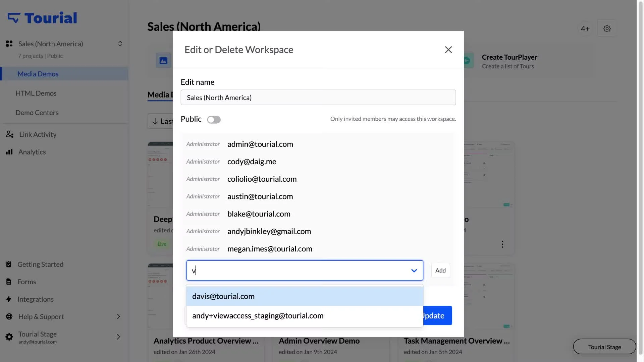Screen dimensions: 644x362
Task: Select admin@tourial.com in member list
Action: pos(260,144)
